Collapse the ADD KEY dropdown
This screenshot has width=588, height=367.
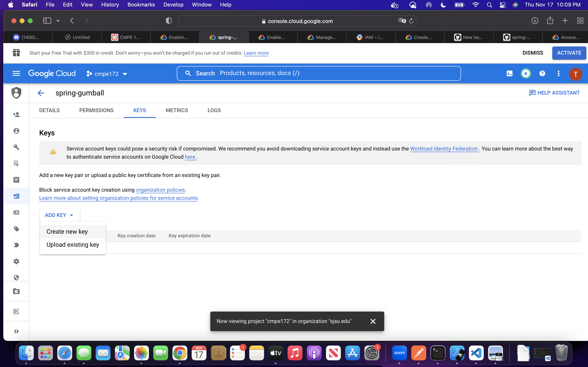pos(60,215)
